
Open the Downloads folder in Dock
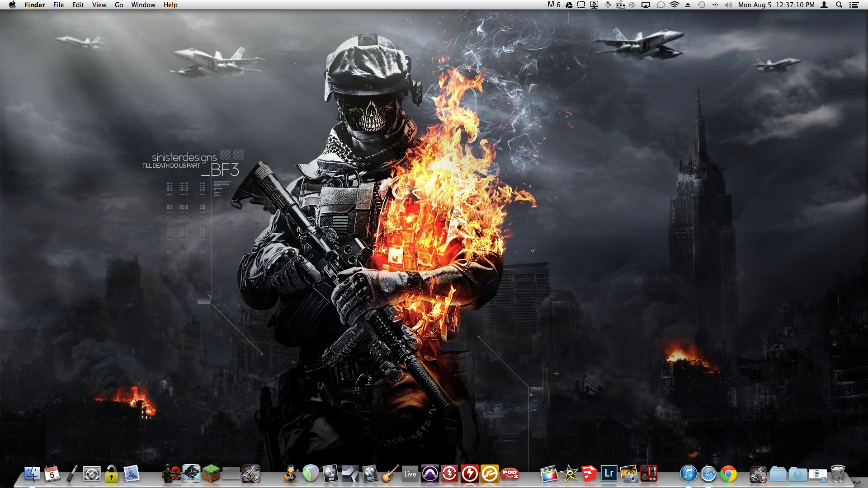(x=798, y=474)
